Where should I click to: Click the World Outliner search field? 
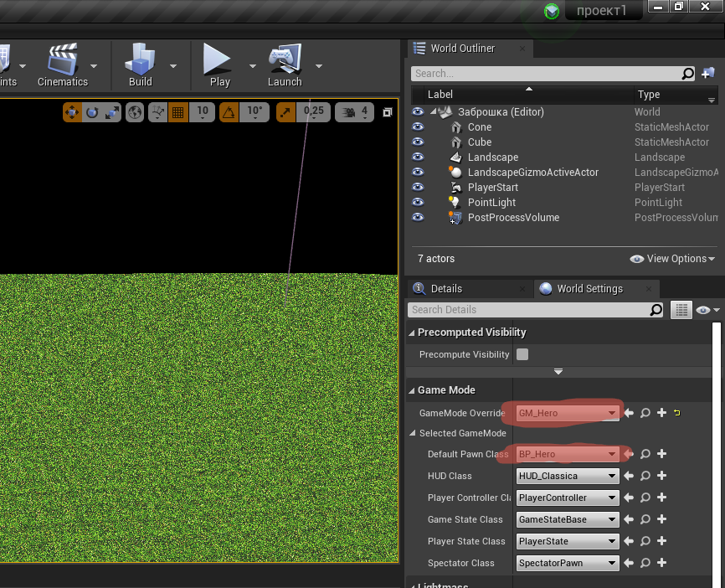pyautogui.click(x=553, y=74)
